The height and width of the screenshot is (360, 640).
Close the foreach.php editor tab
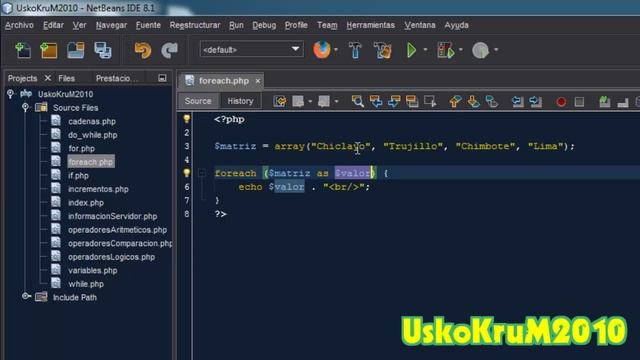point(258,81)
